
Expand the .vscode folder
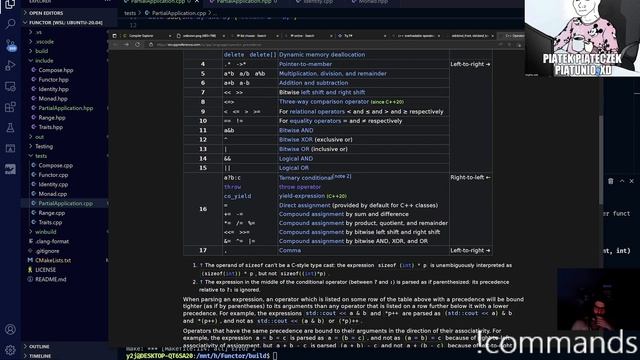(65, 42)
